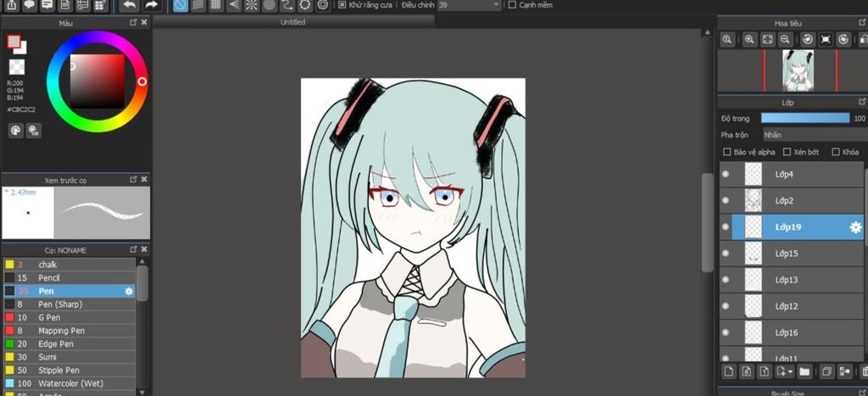The height and width of the screenshot is (396, 868).
Task: Hide layer Lớp4 using its visibility dot
Action: coord(726,175)
